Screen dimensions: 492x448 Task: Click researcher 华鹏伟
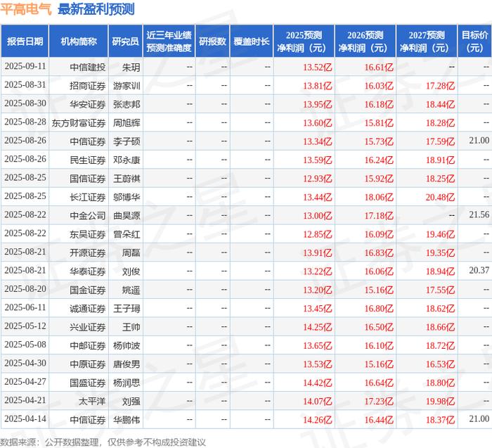[x=127, y=419]
